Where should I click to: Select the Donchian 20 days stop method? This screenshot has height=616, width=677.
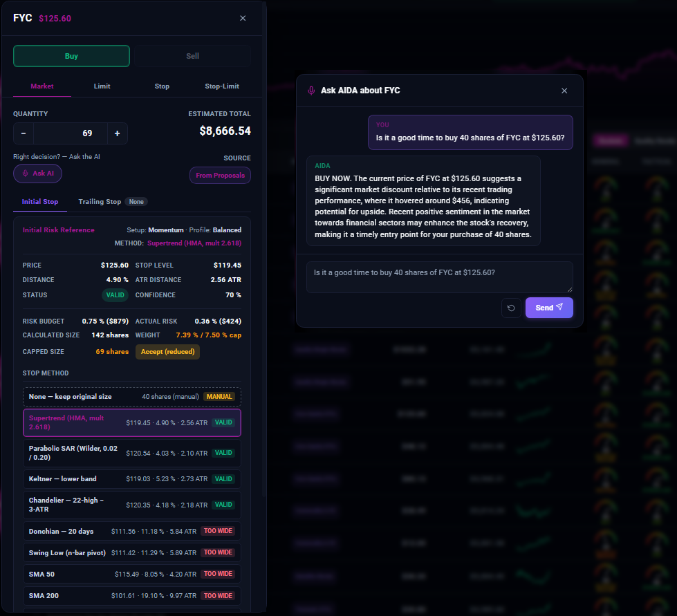click(x=131, y=531)
